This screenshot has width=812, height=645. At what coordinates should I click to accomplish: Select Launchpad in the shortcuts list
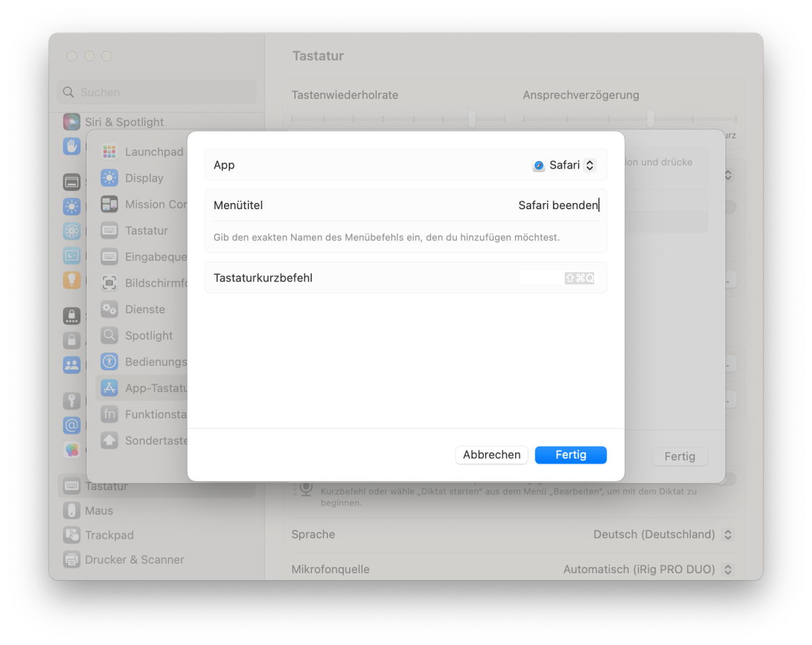pos(154,152)
